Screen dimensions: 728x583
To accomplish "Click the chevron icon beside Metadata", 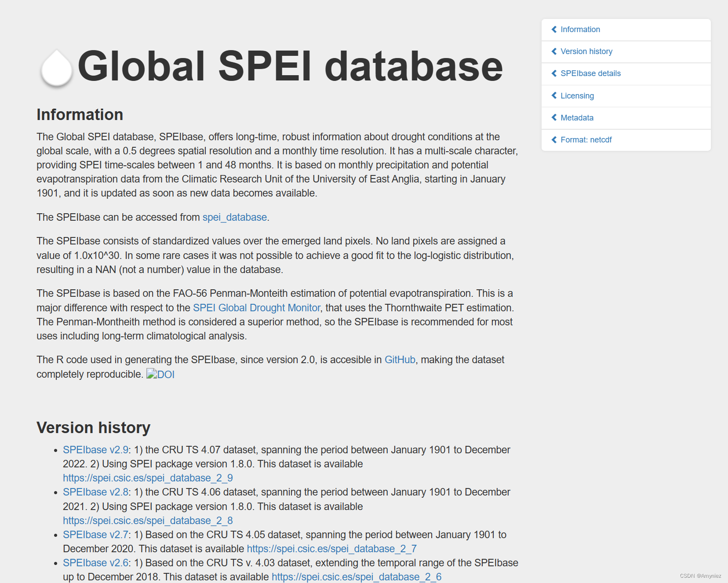I will [x=553, y=118].
